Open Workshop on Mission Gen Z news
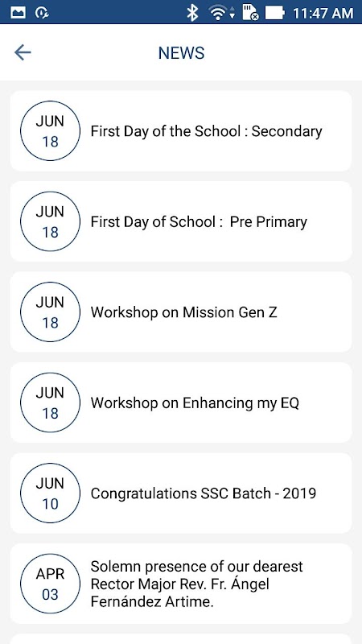 (x=181, y=312)
